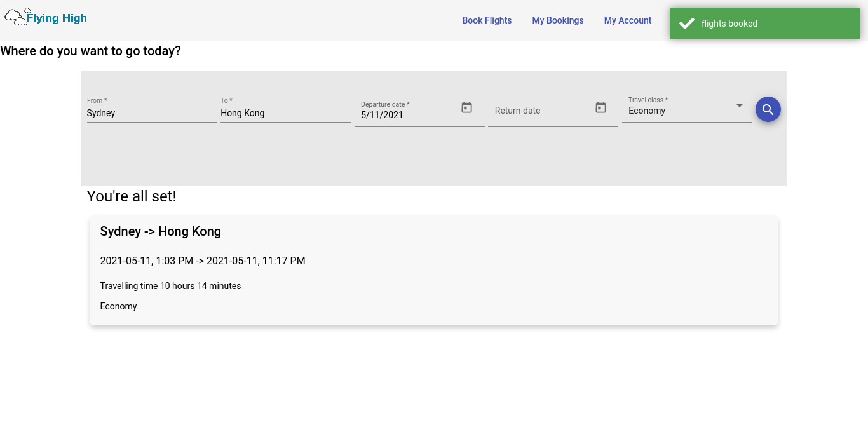The width and height of the screenshot is (868, 441).
Task: Open the Return date calendar picker
Action: pos(600,107)
